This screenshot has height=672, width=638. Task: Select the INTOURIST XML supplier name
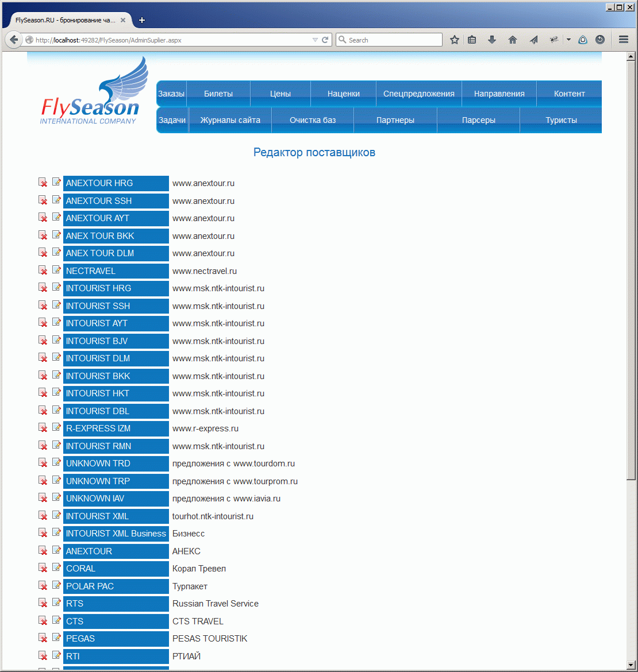116,516
